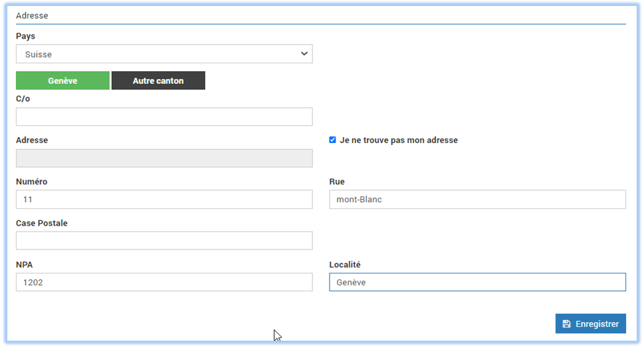This screenshot has height=346, width=644.
Task: Save the form with the Enregistrer button
Action: click(x=591, y=323)
